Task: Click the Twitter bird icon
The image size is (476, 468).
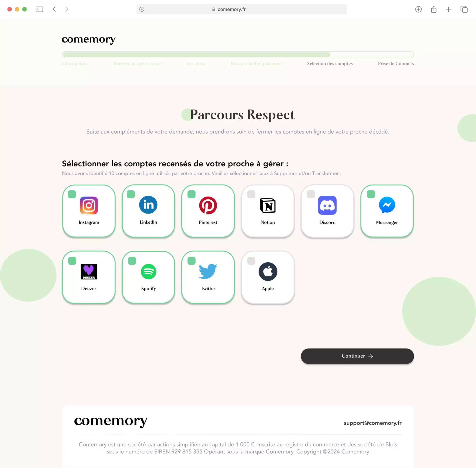Action: pos(208,271)
